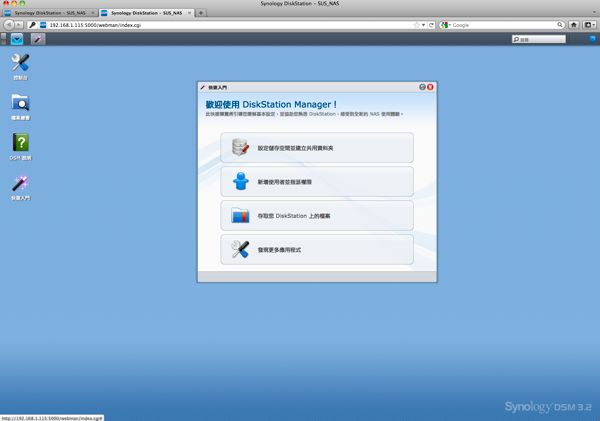Click the site identity icon in address bar
Image resolution: width=600 pixels, height=421 pixels.
pyautogui.click(x=43, y=25)
